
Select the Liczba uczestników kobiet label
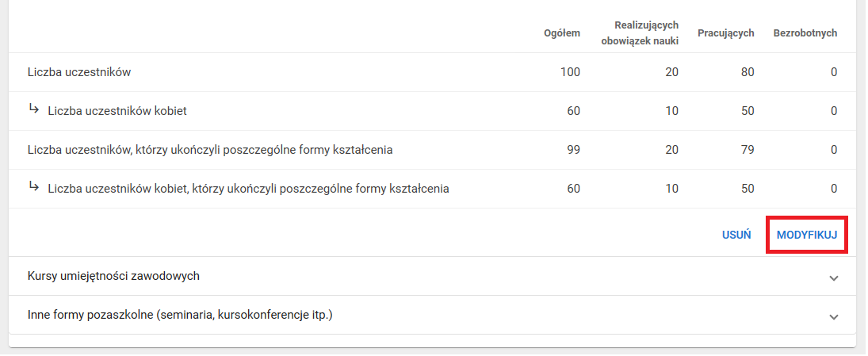117,111
